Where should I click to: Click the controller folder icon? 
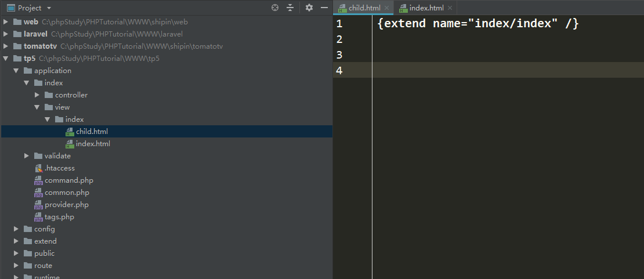coord(49,95)
